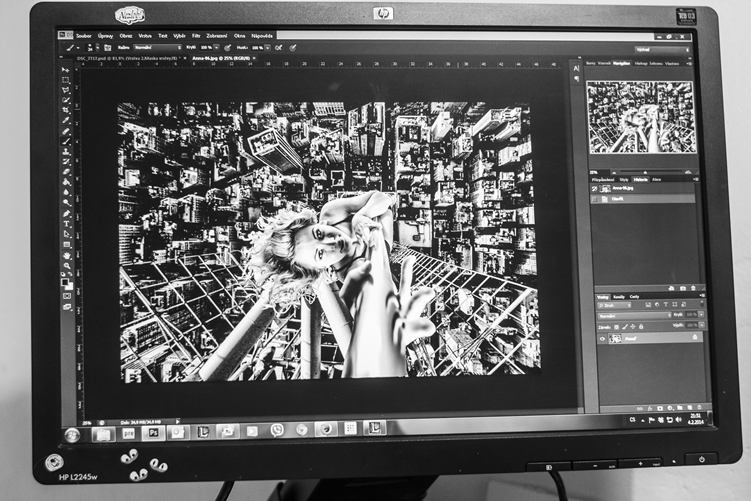Screen dimensions: 751x501
Task: Select the Eyedropper tool
Action: pyautogui.click(x=66, y=120)
